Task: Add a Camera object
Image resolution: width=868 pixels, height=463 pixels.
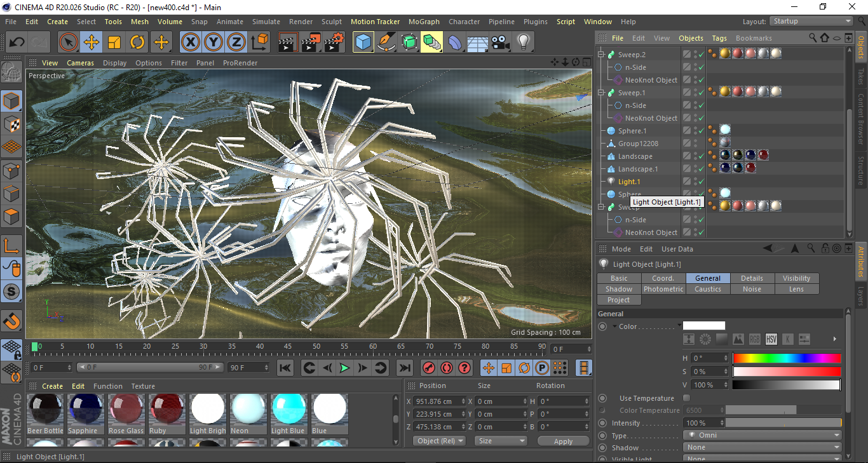Action: 501,43
